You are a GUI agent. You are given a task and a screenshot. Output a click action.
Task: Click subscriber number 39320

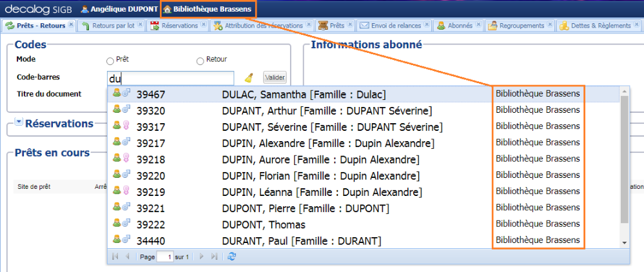click(151, 111)
